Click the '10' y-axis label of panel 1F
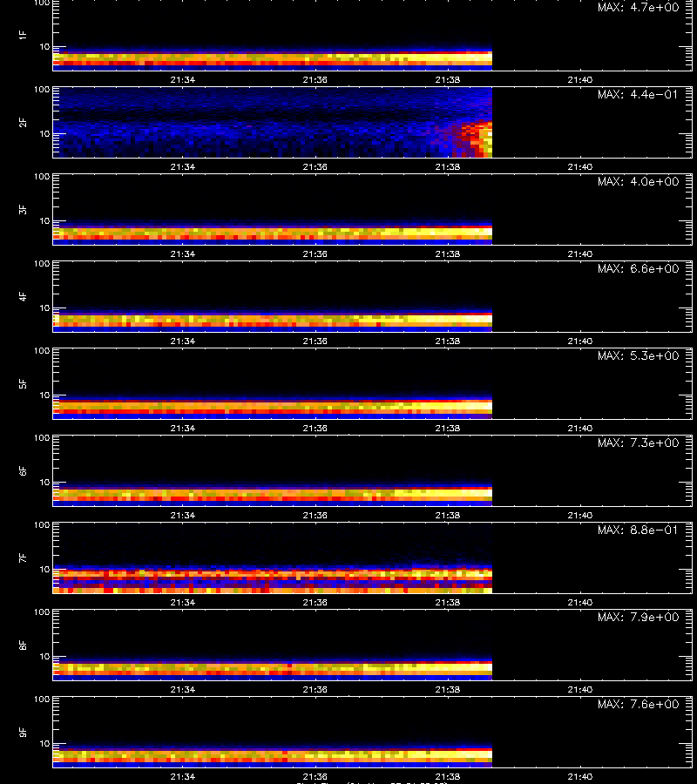697x784 pixels. (x=44, y=46)
